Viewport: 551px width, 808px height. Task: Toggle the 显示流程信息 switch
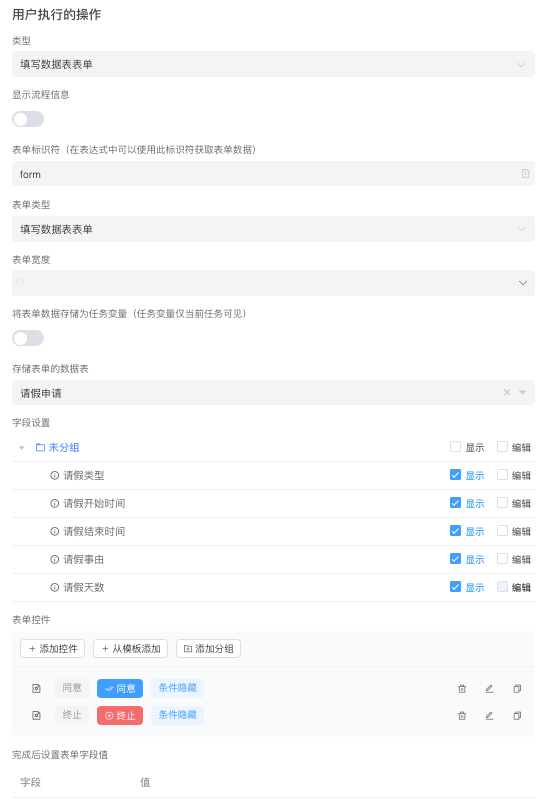pos(28,119)
